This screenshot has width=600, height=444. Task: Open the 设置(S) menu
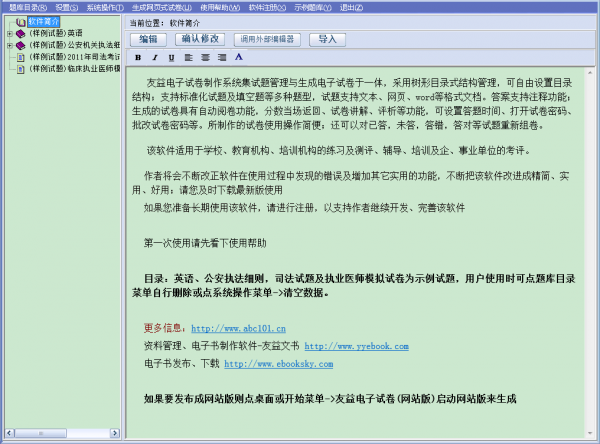67,7
